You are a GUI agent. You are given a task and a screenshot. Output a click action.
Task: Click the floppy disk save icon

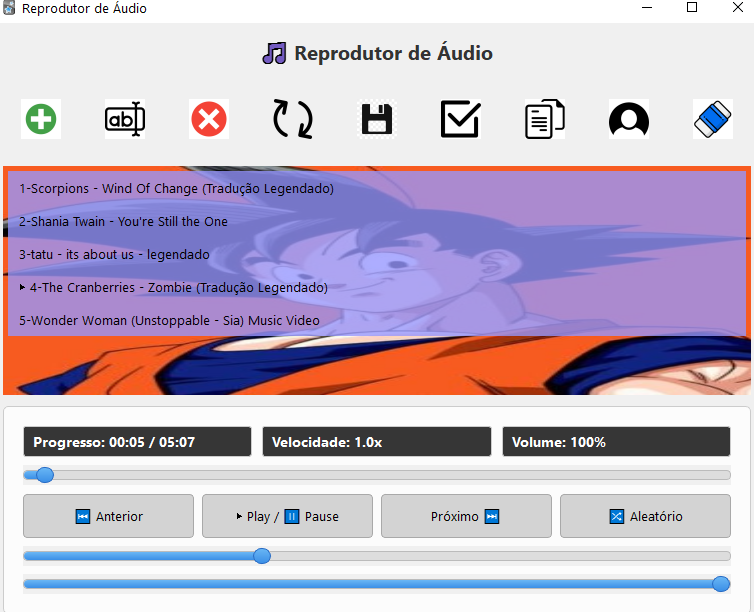point(377,120)
